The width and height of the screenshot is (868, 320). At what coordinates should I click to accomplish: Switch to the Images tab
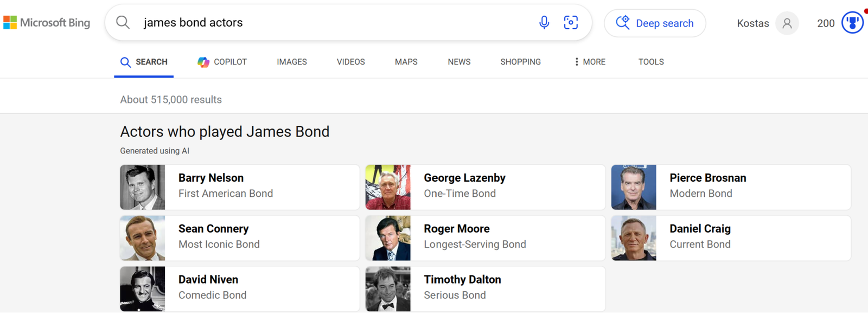point(292,62)
